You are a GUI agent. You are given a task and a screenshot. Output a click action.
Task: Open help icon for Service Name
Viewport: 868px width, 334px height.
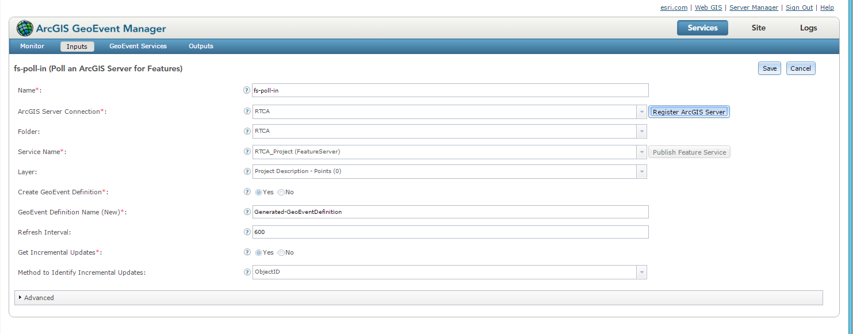coord(247,152)
